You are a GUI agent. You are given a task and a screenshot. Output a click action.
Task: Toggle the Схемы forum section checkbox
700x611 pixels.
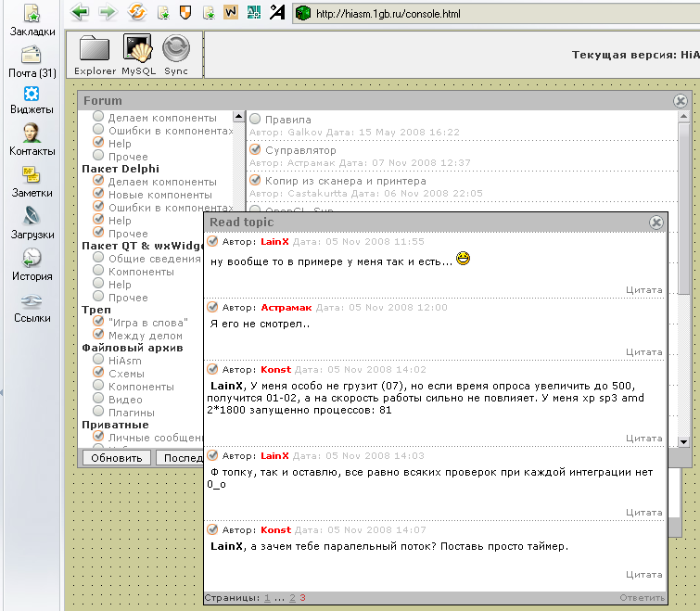pyautogui.click(x=98, y=374)
